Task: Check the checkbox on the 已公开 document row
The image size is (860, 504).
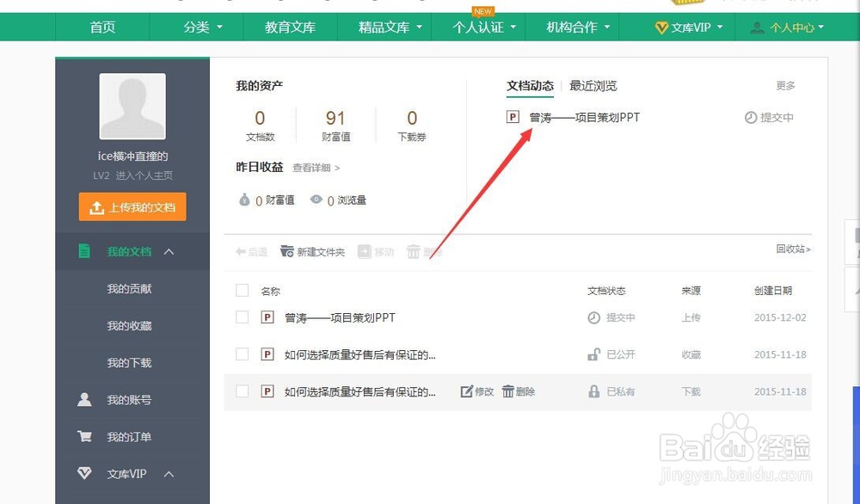Action: coord(242,354)
